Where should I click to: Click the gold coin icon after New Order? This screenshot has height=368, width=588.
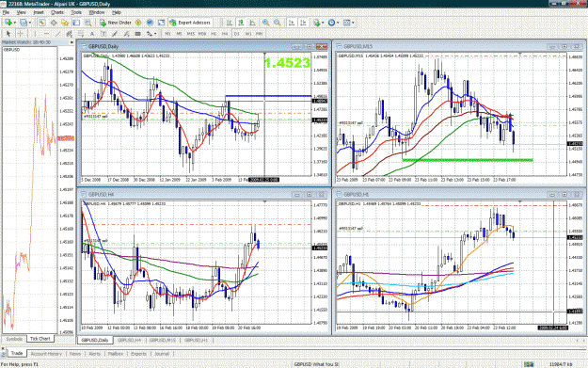coord(138,23)
